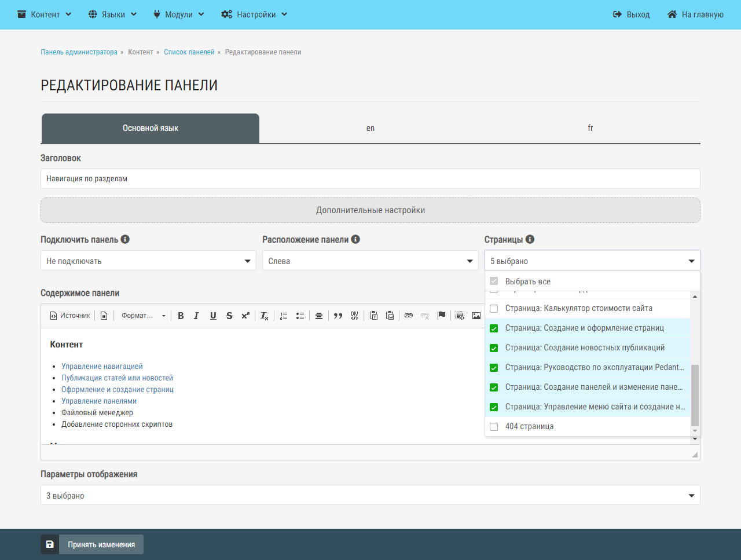
Task: Click info icon next to Подключить панель
Action: tap(125, 239)
